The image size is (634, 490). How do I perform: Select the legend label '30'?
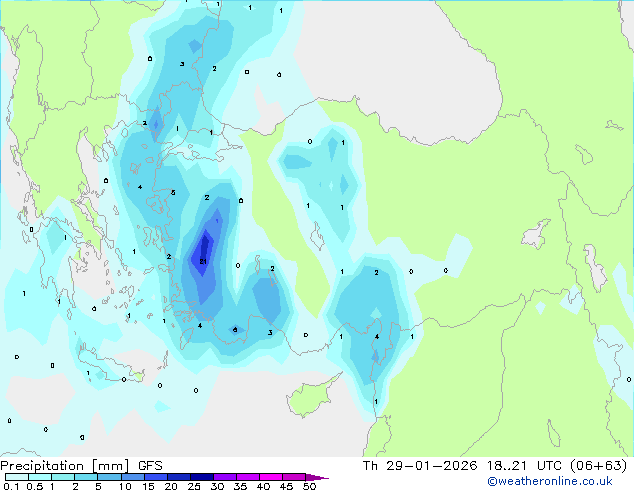(217, 486)
